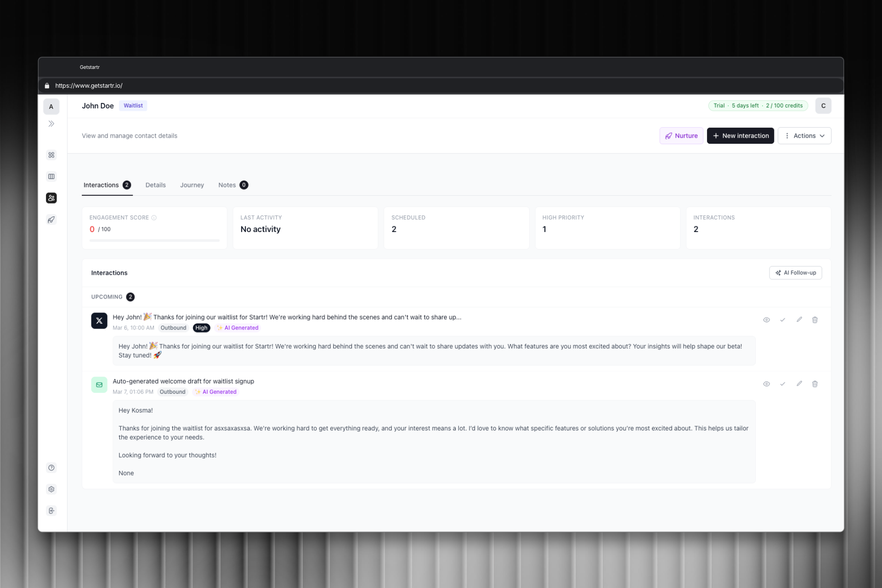The height and width of the screenshot is (588, 882).
Task: Delete the X waitlist message interaction
Action: pos(815,320)
